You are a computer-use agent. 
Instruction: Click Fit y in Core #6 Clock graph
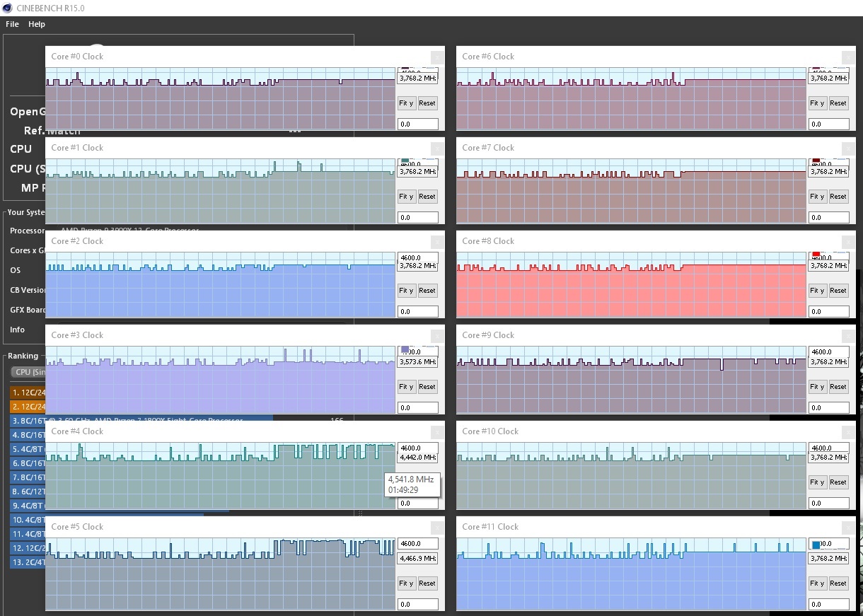point(817,103)
